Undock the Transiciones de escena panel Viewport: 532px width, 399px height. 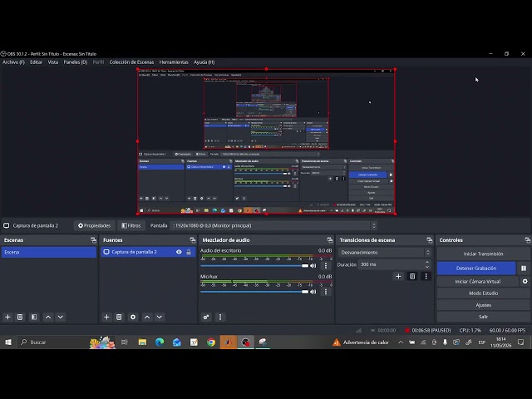[x=430, y=240]
